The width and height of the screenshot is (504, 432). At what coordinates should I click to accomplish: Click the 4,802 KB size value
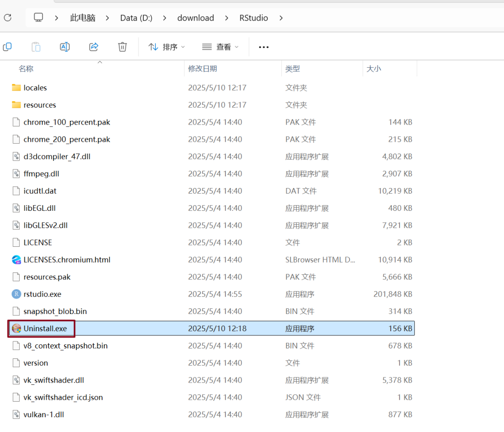coord(397,157)
